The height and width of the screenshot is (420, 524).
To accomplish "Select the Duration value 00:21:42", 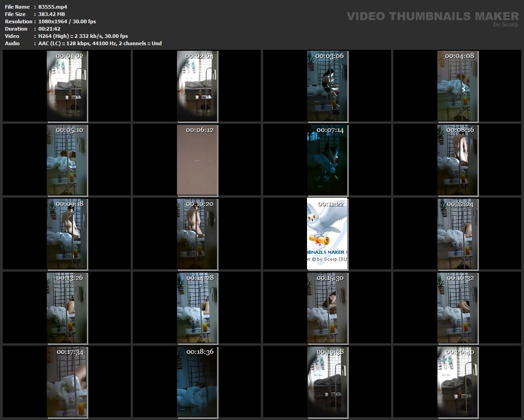I will 49,29.
